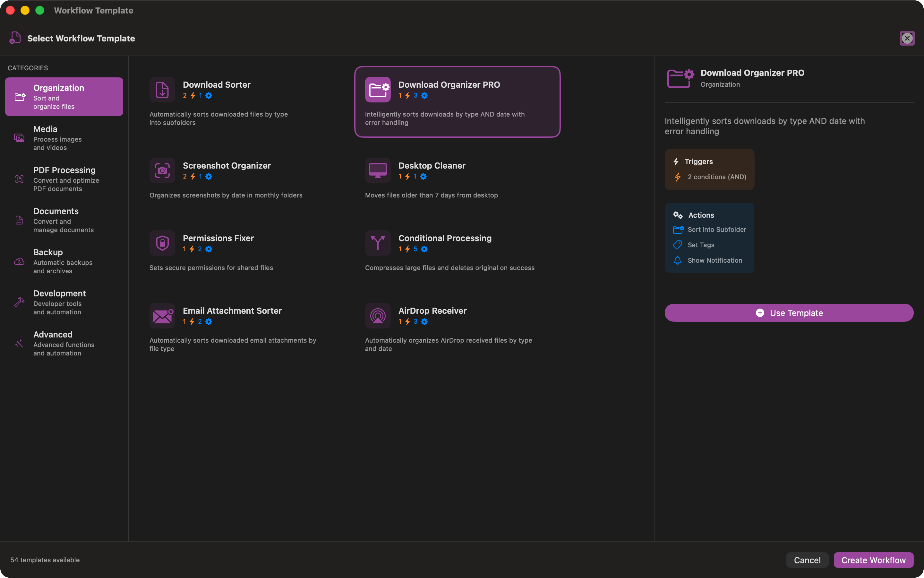Pick the Email Attachment Sorter template title
This screenshot has height=578, width=924.
tap(232, 311)
